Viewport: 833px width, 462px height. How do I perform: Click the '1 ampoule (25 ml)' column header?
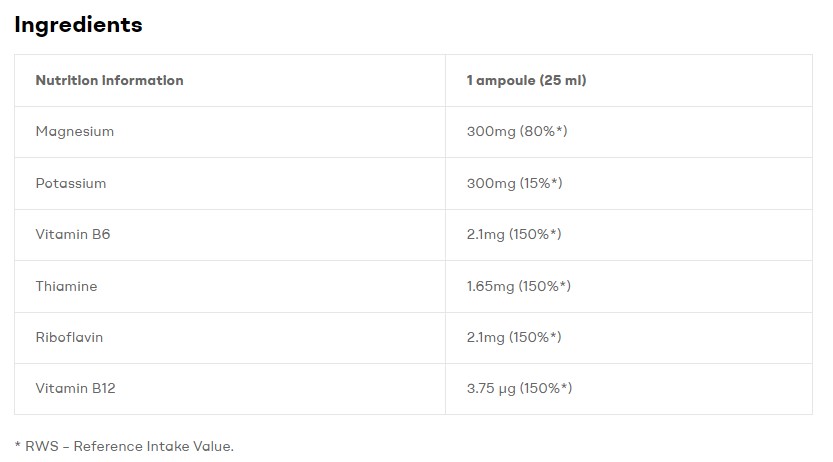[526, 80]
